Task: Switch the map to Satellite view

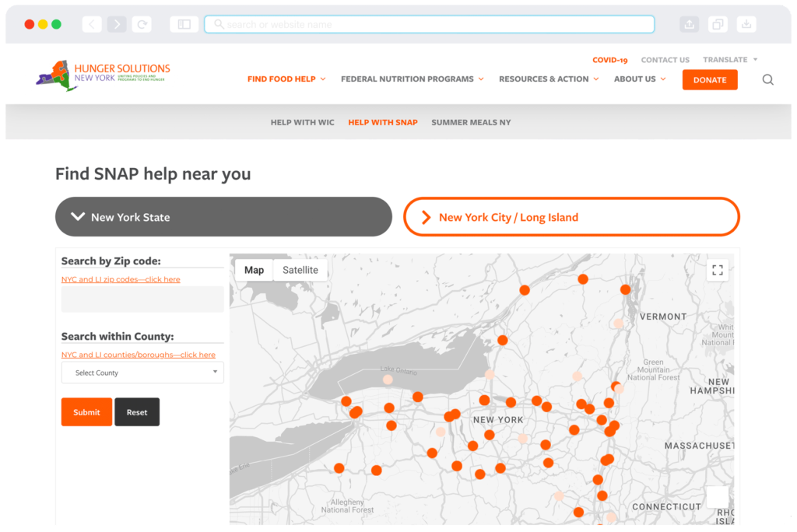Action: point(300,270)
